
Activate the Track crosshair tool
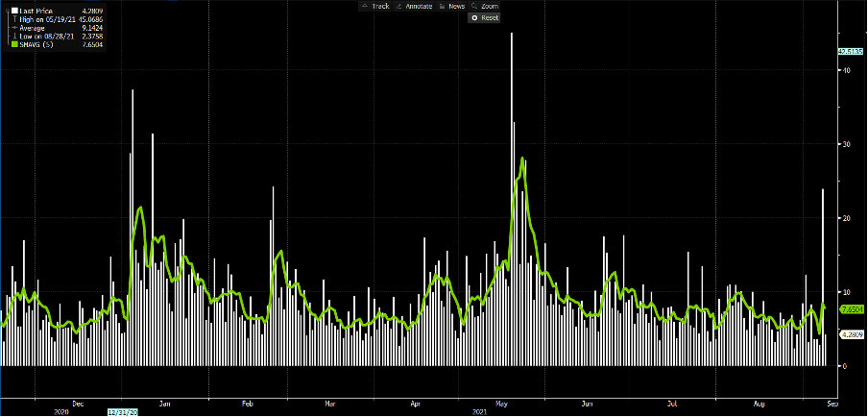pos(375,6)
